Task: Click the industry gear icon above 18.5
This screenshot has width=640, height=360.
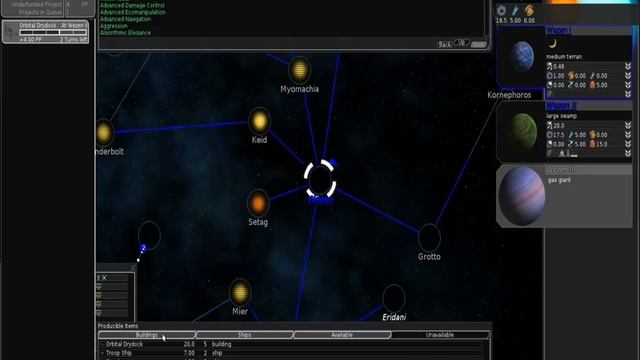Action: coord(501,10)
